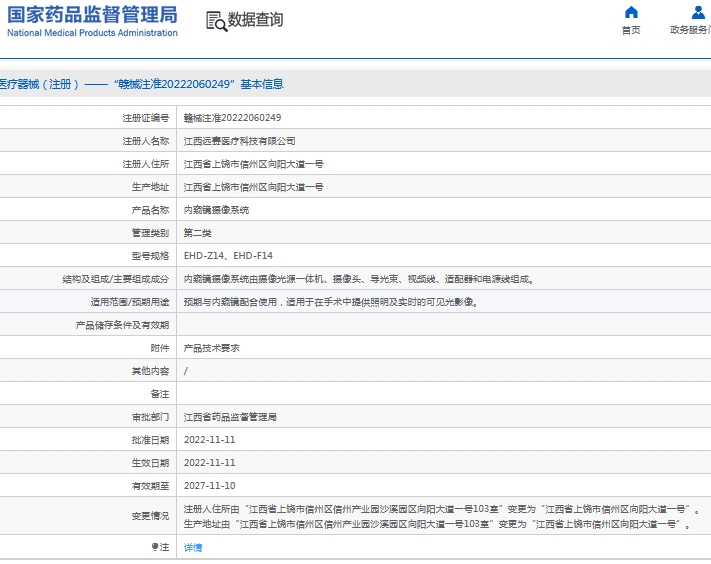
Task: Click National Medical Products Administration text
Action: [93, 33]
